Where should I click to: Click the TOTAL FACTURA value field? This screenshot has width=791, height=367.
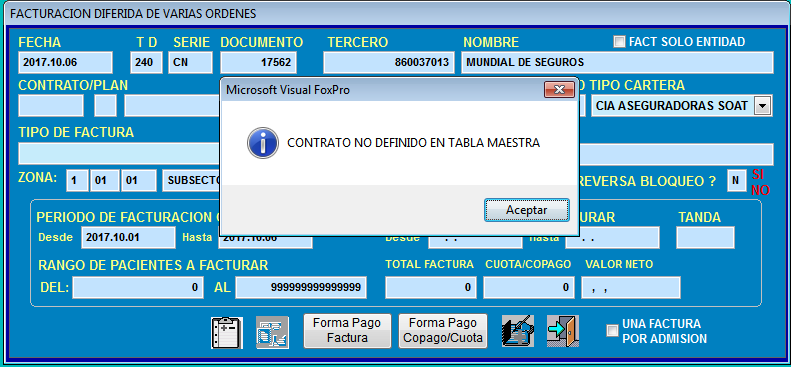(430, 287)
